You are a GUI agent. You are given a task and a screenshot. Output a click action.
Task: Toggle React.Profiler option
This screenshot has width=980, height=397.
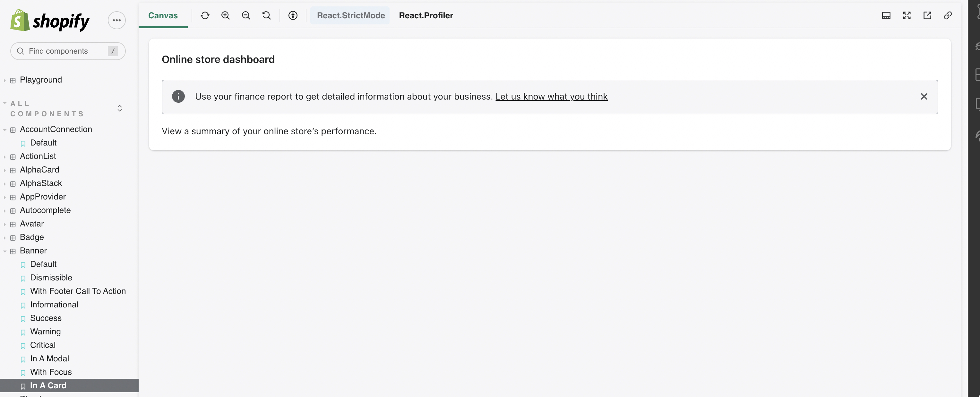tap(426, 15)
